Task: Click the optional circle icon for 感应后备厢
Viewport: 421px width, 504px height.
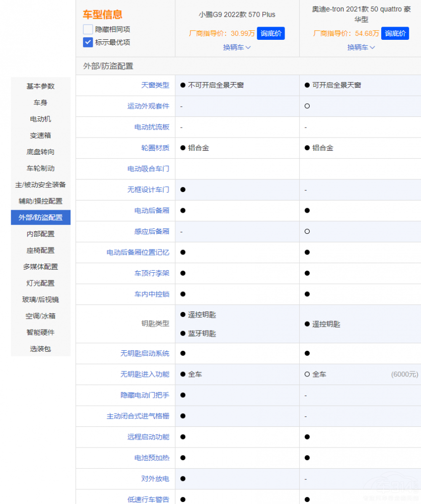Action: (x=307, y=231)
